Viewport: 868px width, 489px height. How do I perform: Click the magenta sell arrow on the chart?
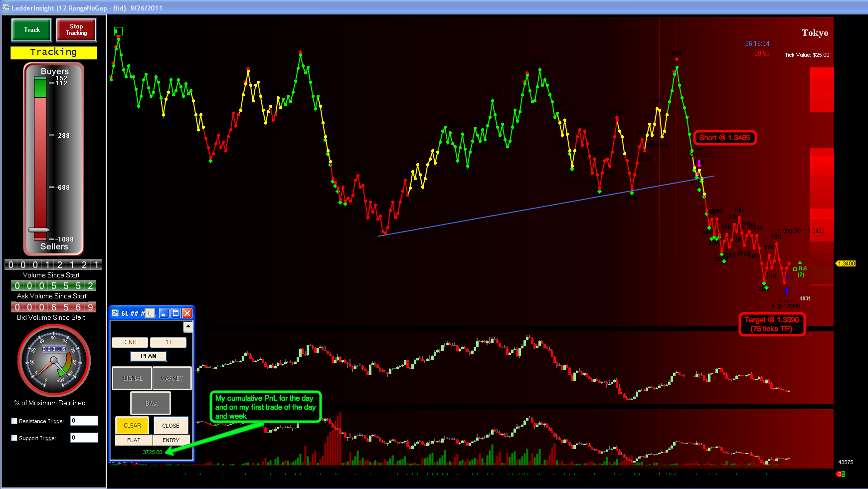click(x=699, y=164)
